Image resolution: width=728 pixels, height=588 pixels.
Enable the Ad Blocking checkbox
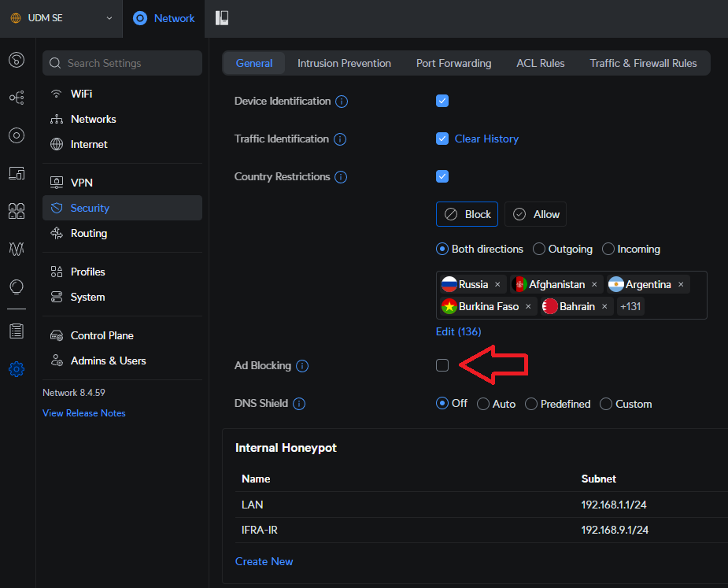pyautogui.click(x=442, y=365)
